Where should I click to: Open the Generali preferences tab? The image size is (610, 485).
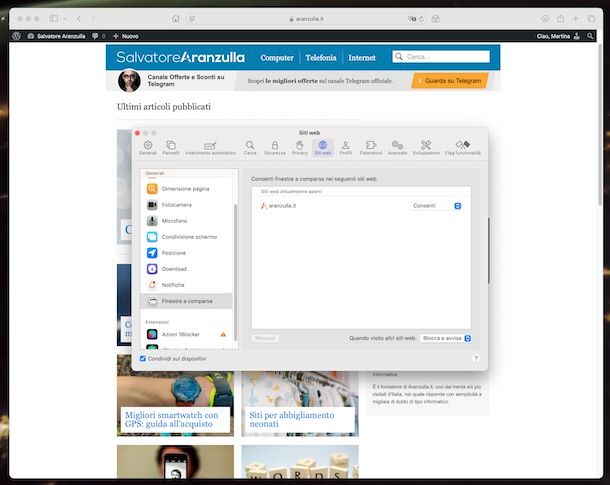pyautogui.click(x=148, y=148)
